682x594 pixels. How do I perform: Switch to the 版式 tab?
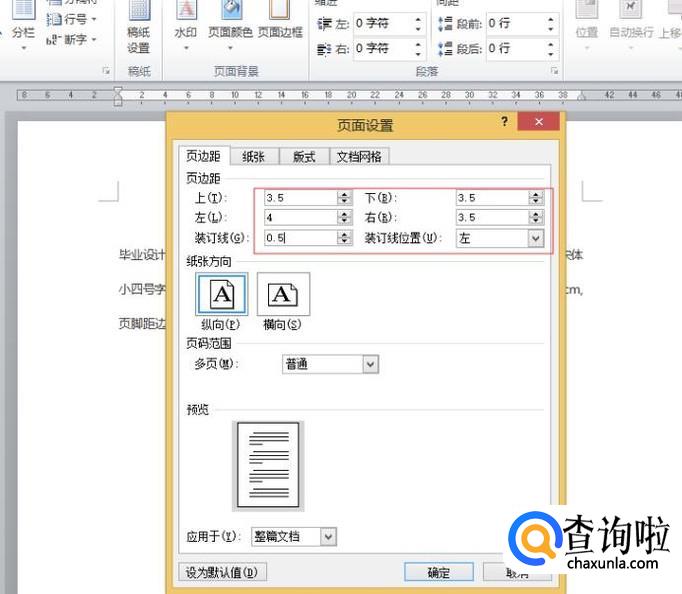(x=304, y=157)
